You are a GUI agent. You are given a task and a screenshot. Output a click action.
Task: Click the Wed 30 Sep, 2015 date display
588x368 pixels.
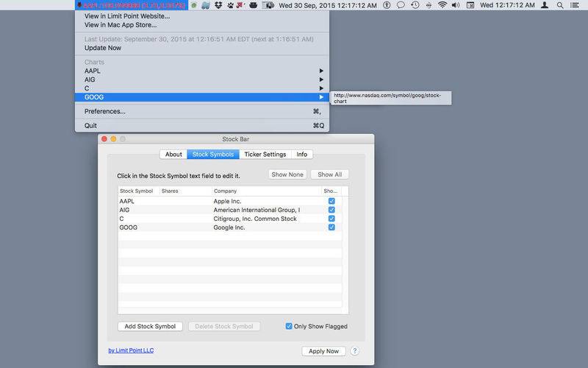click(328, 5)
